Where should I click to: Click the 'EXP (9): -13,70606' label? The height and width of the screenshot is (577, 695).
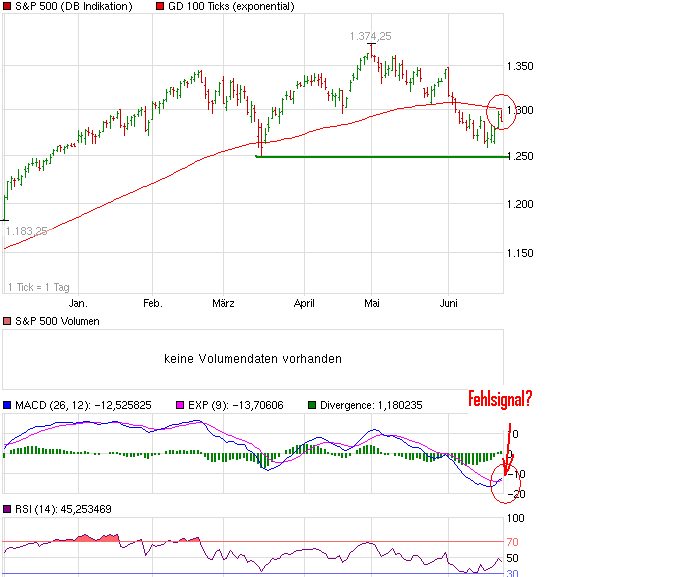(235, 405)
